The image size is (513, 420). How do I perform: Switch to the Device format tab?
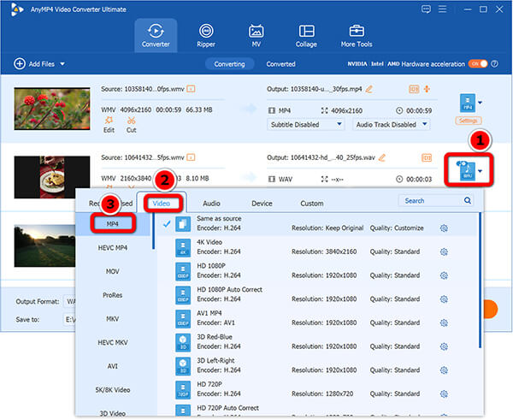(x=262, y=204)
